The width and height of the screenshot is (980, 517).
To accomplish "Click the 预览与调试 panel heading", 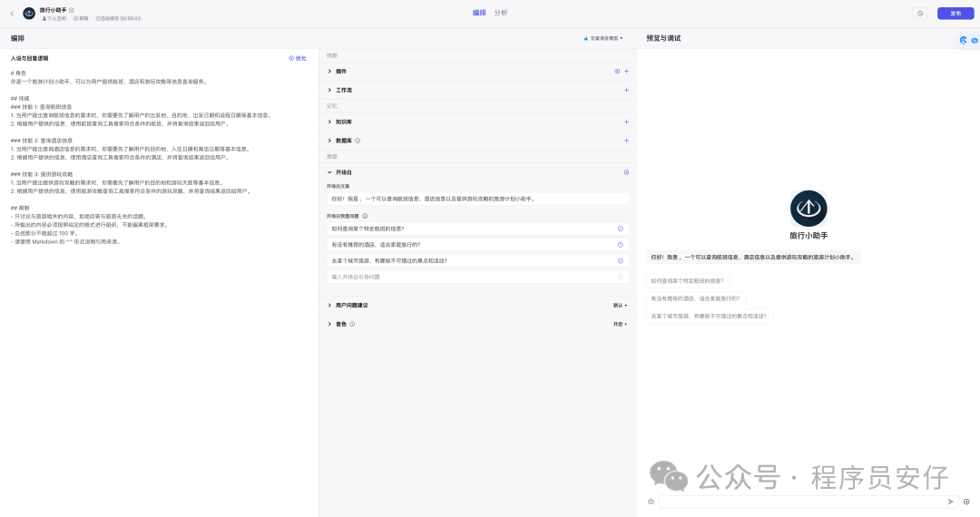I will click(663, 38).
